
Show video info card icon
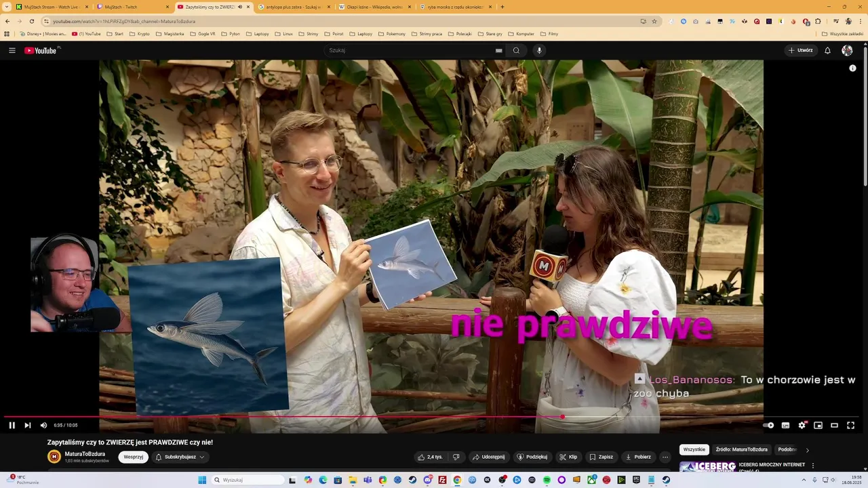click(x=852, y=68)
